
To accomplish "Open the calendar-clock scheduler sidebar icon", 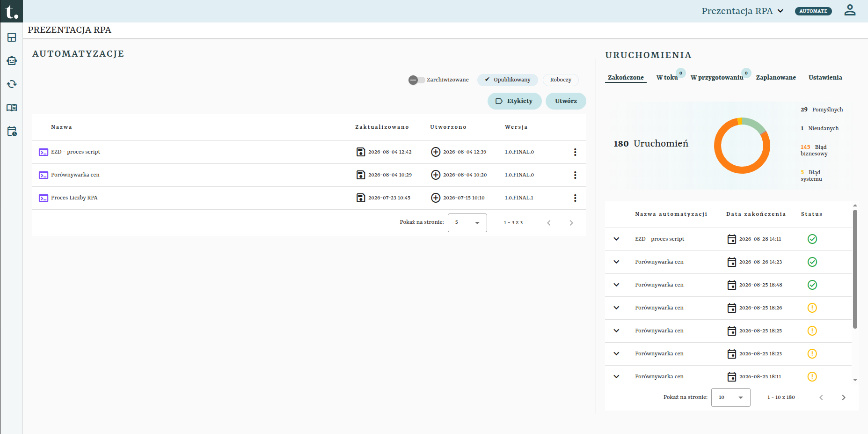I will 12,131.
